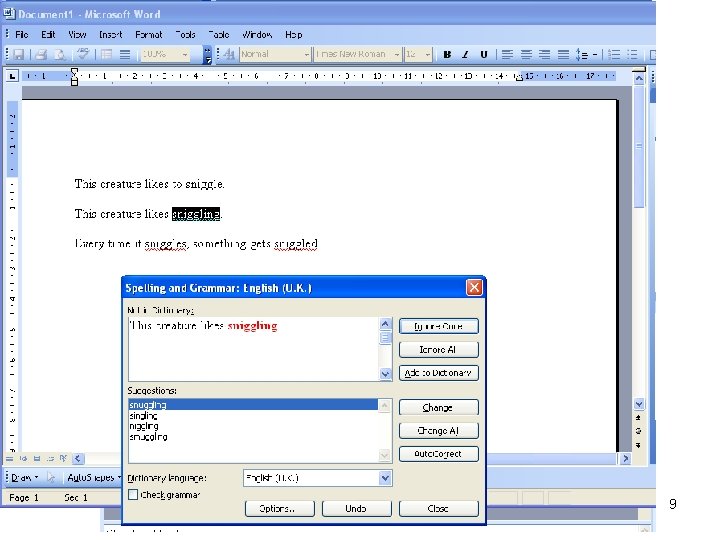
Task: Open the Edit menu
Action: coord(48,34)
